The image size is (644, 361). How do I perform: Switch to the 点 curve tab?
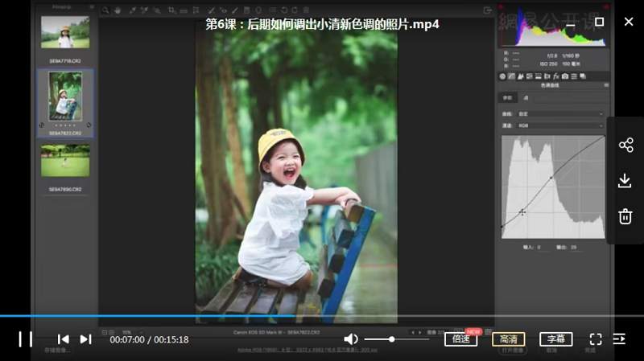coord(526,97)
